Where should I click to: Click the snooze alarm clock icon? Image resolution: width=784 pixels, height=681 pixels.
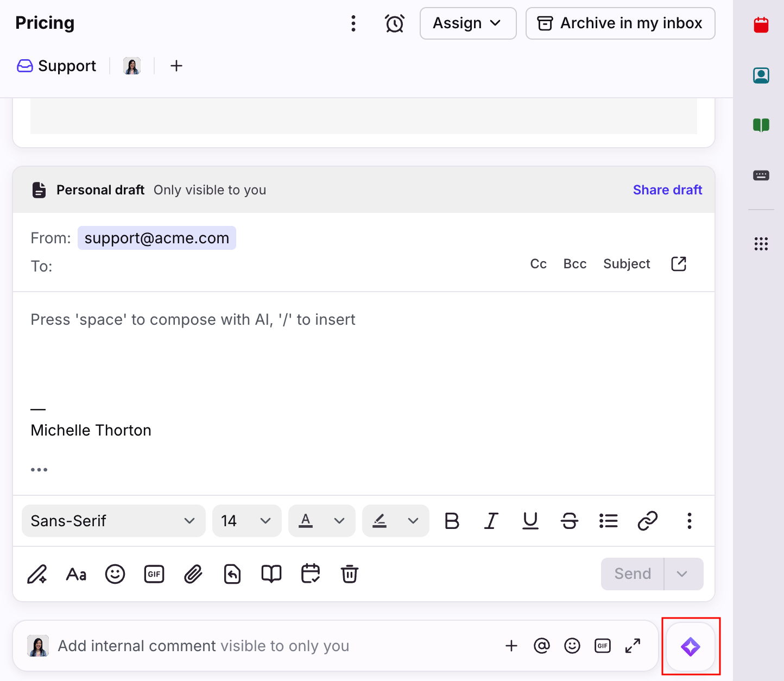click(394, 23)
